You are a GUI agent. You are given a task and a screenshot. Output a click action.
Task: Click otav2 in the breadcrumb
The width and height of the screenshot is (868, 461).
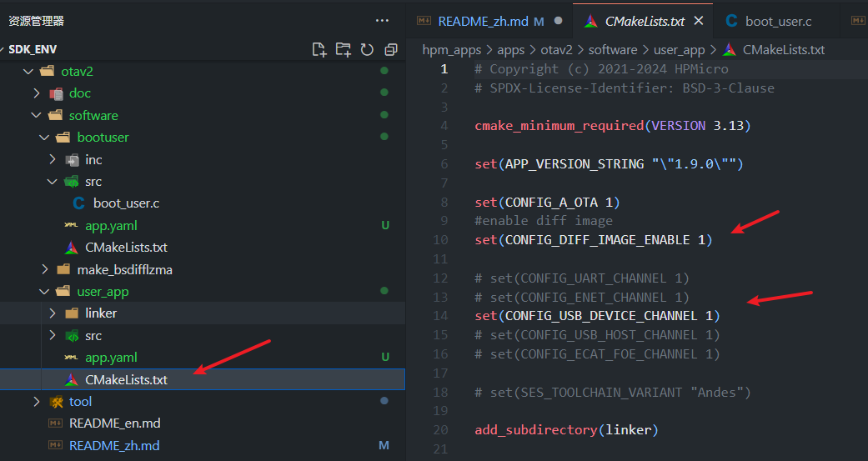point(556,50)
